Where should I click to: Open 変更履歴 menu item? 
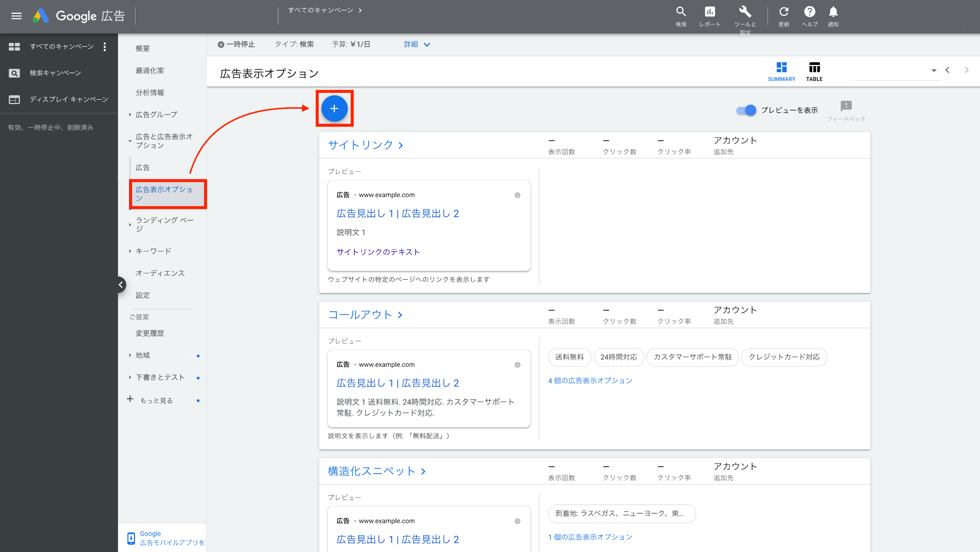point(150,333)
